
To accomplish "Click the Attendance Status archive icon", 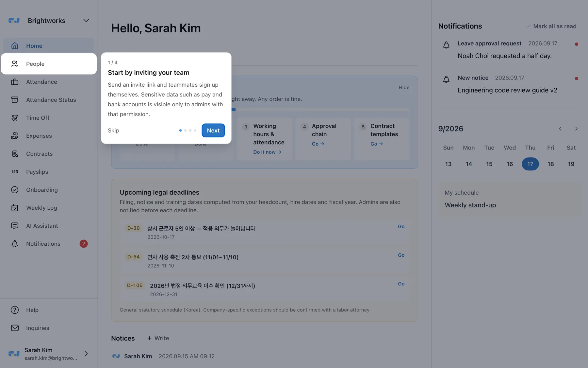I will click(x=15, y=100).
